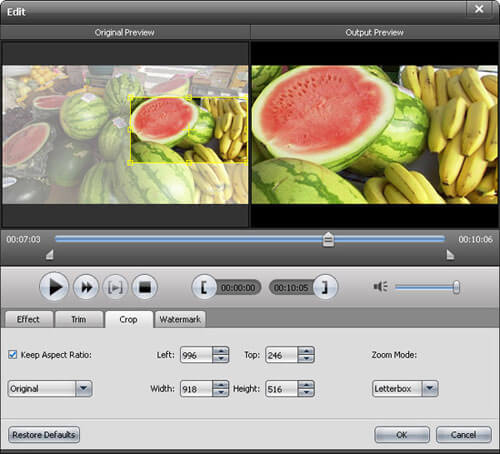This screenshot has height=454, width=500.
Task: Click the current time 00:07:03 label
Action: [23, 239]
